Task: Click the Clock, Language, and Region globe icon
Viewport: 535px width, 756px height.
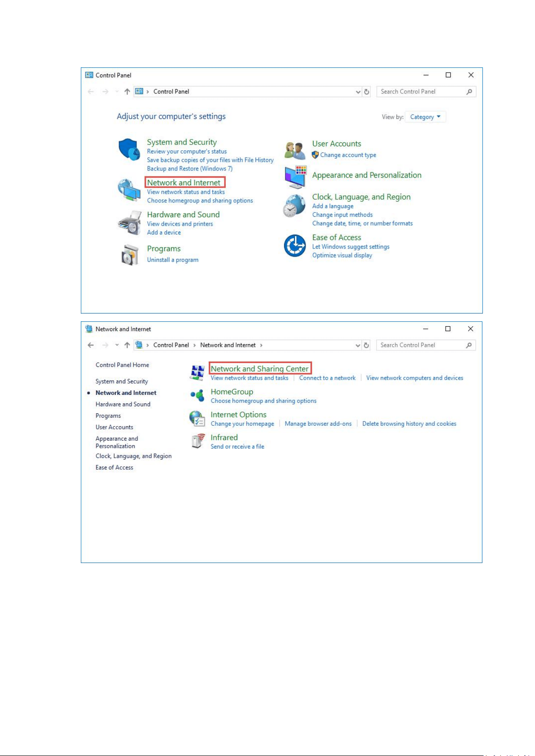Action: [x=294, y=205]
